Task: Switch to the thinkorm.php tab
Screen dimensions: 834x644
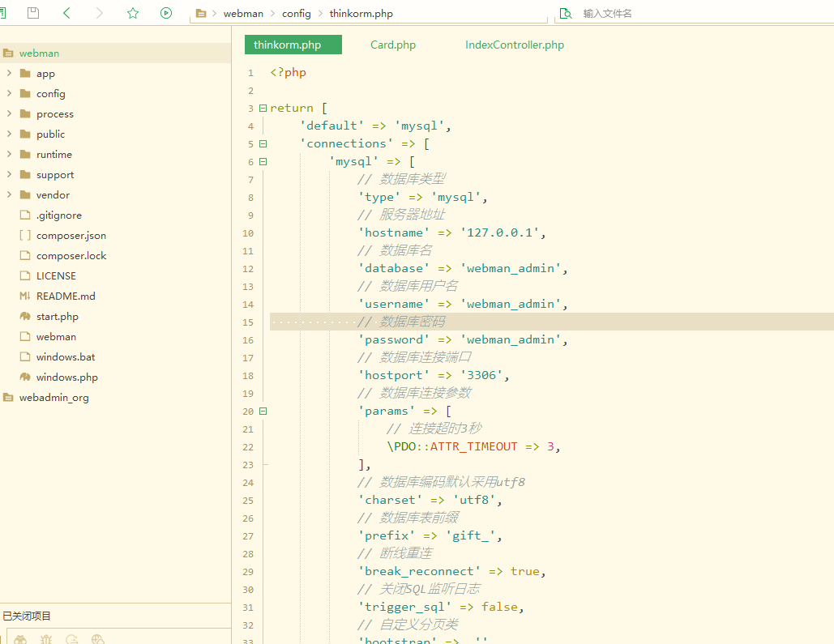Action: click(x=293, y=45)
